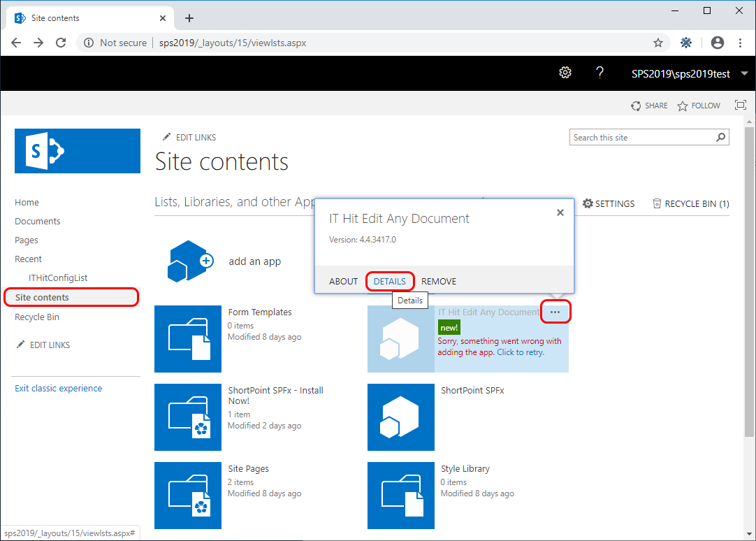The image size is (756, 541).
Task: Click the SHARE button
Action: click(649, 106)
